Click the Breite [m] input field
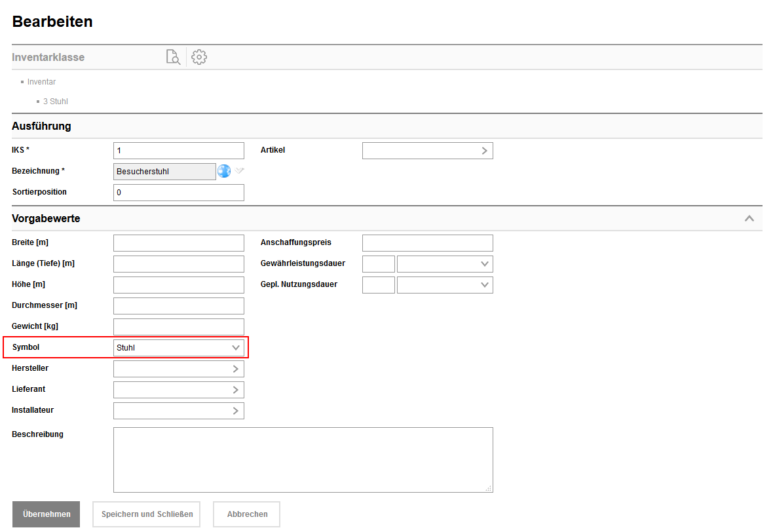Screen dimensions: 773x532 [x=178, y=243]
